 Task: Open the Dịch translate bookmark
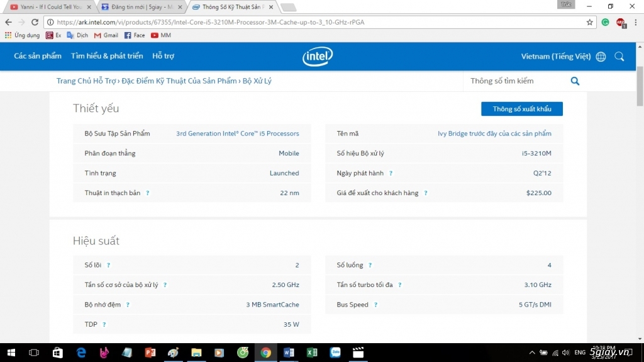(x=77, y=35)
